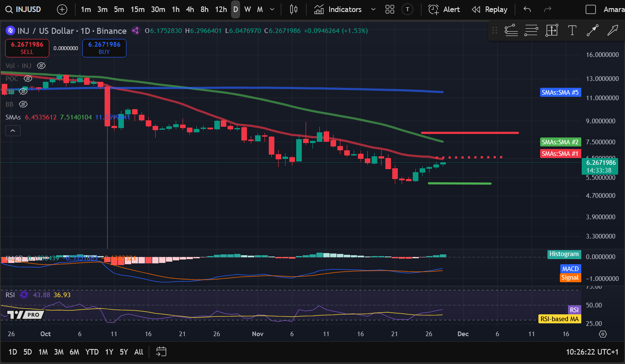The image size is (625, 364).
Task: Open the go to date calendar icon
Action: pyautogui.click(x=161, y=352)
